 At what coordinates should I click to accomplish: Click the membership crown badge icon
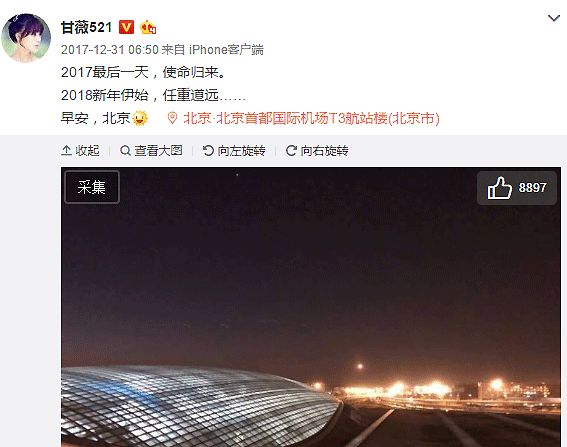coord(148,27)
